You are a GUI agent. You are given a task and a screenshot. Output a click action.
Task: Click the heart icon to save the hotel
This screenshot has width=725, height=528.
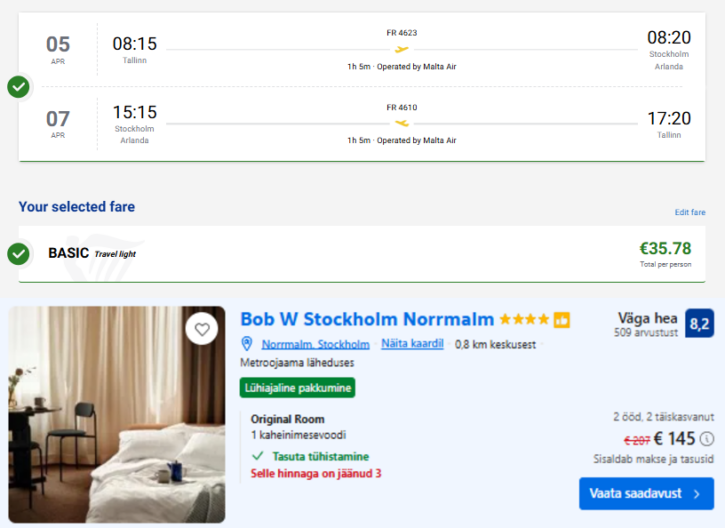pos(202,329)
